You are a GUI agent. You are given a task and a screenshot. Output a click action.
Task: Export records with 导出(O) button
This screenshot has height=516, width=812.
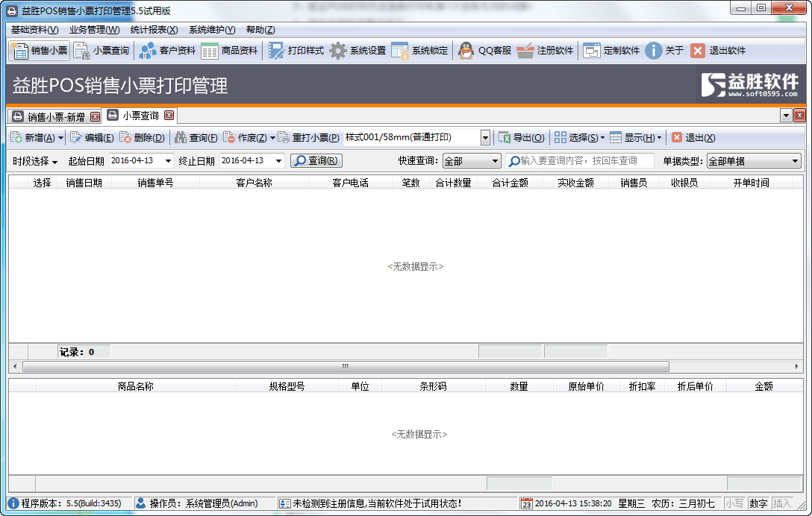521,138
